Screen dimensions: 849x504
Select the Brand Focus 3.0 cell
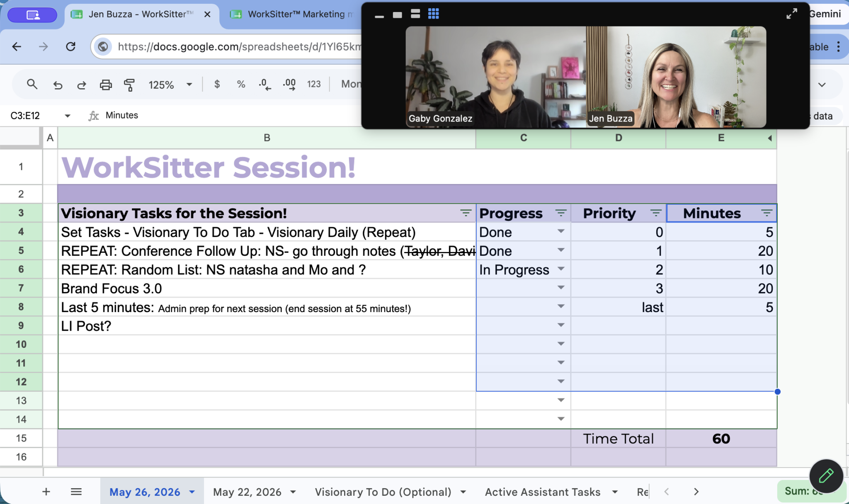coord(267,288)
